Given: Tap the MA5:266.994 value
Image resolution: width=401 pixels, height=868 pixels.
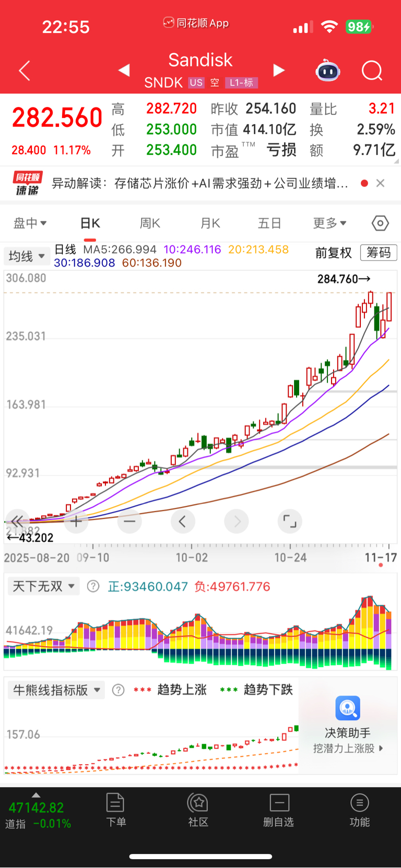Looking at the screenshot, I should pyautogui.click(x=120, y=249).
